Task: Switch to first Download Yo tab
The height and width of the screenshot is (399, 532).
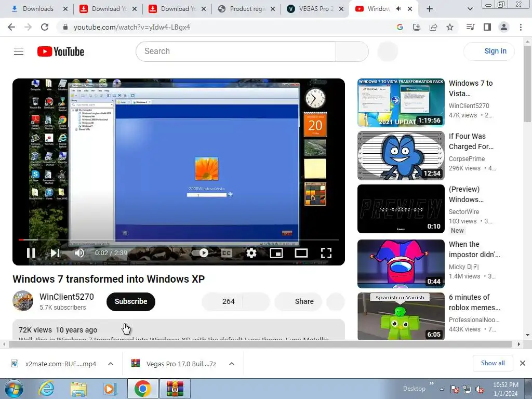Action: pos(109,9)
